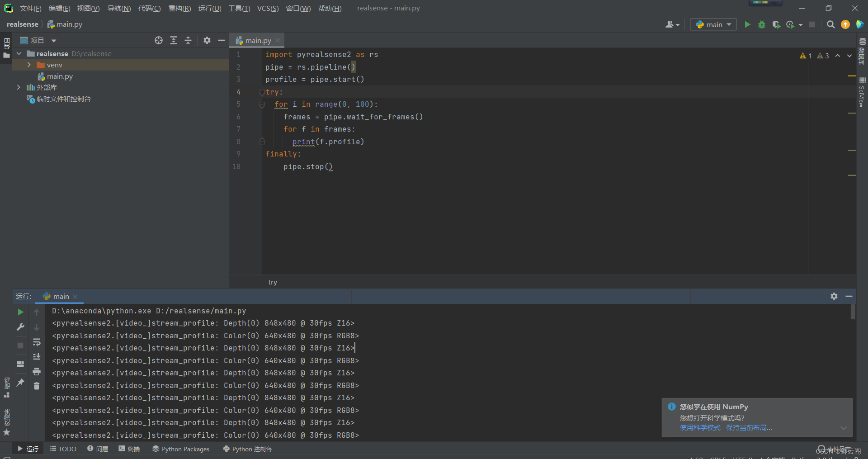Open run panel wrench settings icon
This screenshot has height=459, width=868.
coord(20,327)
